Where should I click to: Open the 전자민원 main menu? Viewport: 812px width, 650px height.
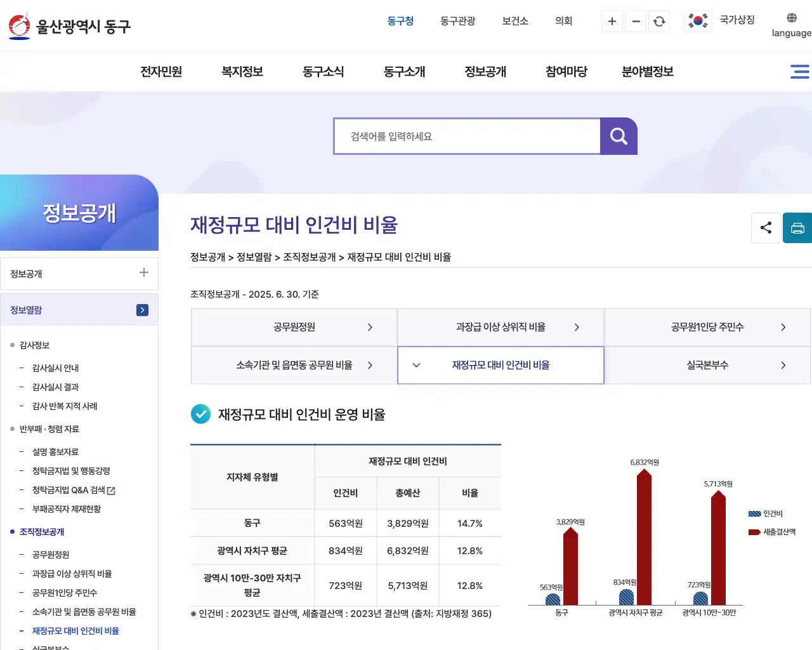161,72
